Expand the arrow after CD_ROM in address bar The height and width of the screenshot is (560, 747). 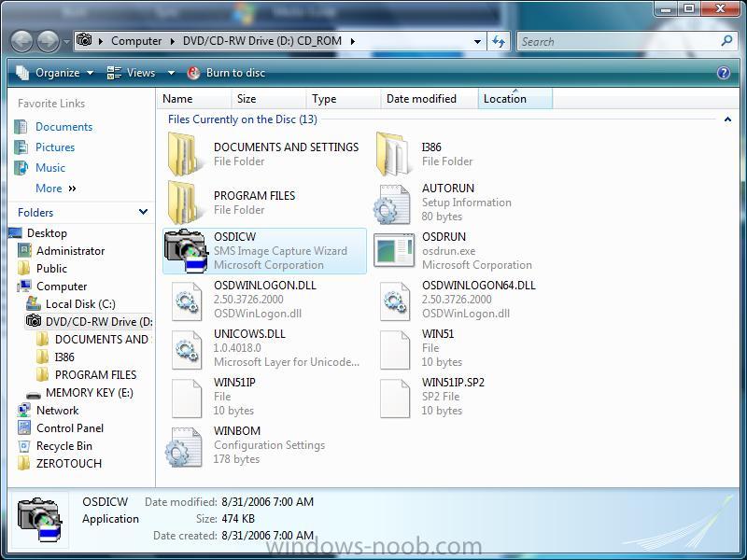coord(353,41)
